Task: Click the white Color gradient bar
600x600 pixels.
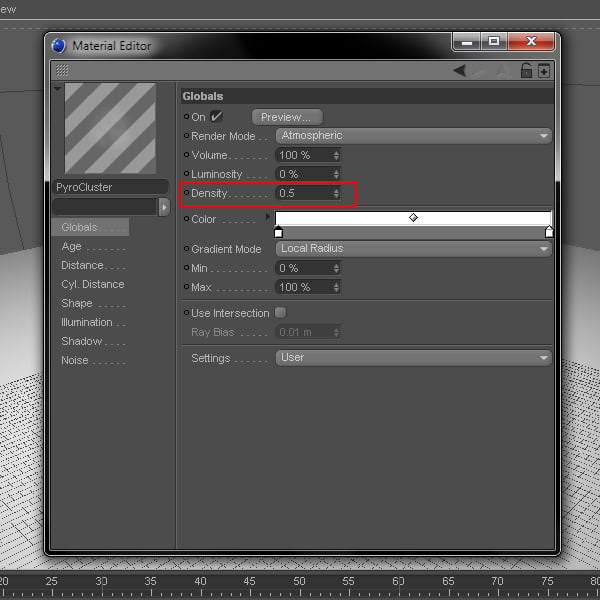Action: [x=413, y=218]
